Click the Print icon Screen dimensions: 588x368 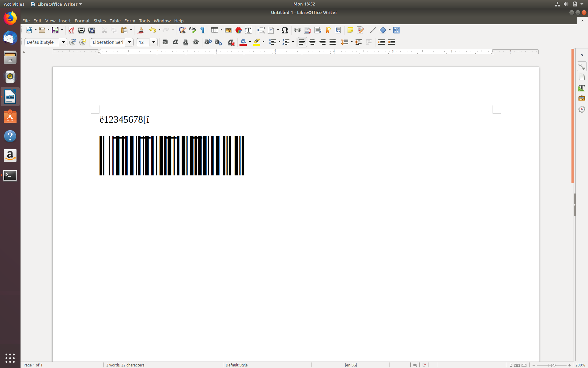pyautogui.click(x=81, y=30)
